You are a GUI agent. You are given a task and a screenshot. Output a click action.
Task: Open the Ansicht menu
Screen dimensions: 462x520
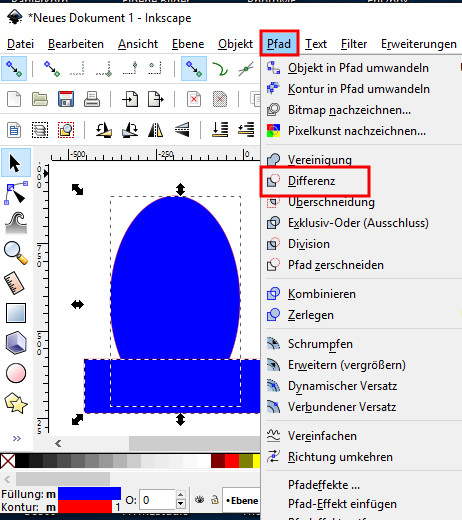coord(138,44)
